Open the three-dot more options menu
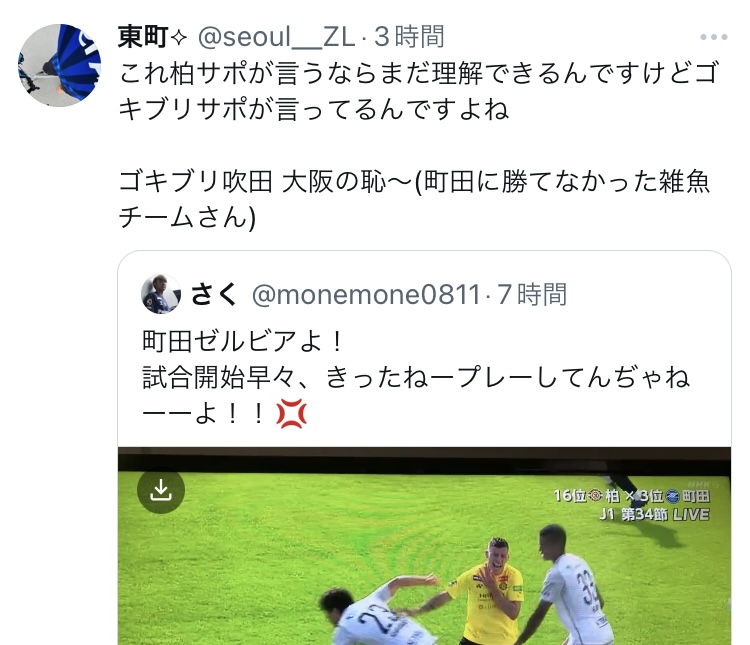The image size is (750, 645). (x=714, y=37)
